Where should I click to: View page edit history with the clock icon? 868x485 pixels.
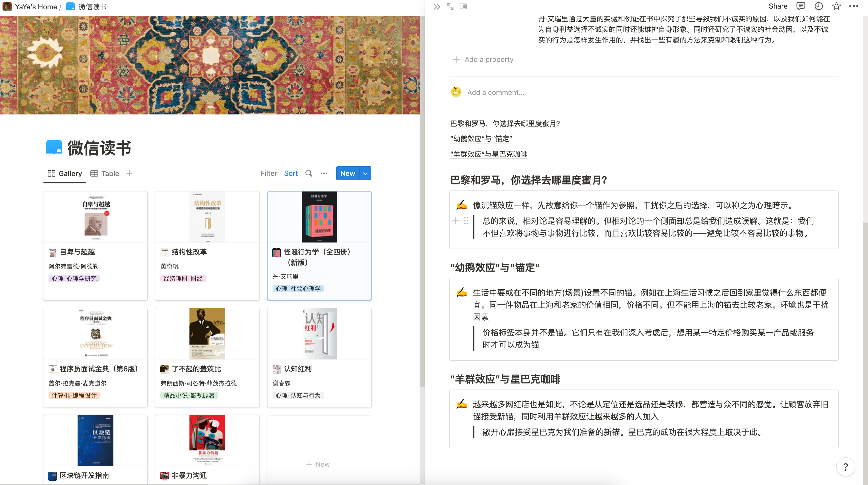point(818,6)
